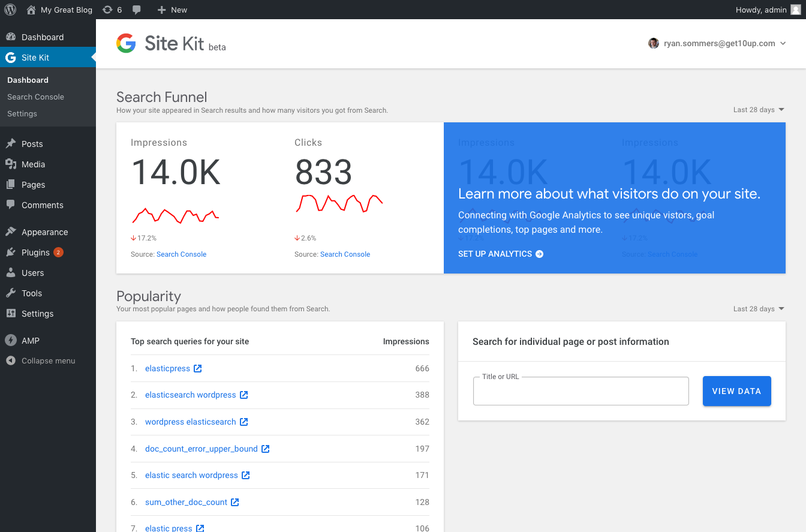Screen dimensions: 806x532
Task: Open Search Console source link under Impressions
Action: pos(181,254)
